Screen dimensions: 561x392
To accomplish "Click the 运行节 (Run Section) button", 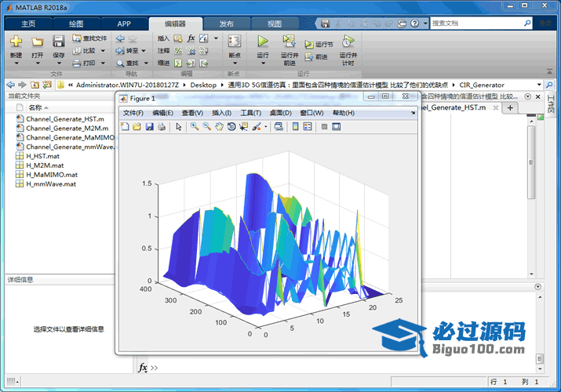I will tap(319, 45).
